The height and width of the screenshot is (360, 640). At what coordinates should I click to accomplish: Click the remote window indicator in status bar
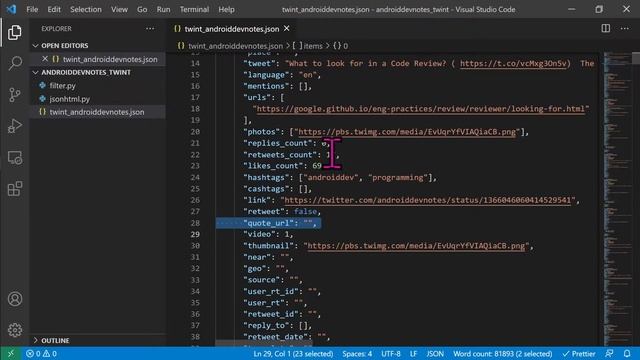11,353
